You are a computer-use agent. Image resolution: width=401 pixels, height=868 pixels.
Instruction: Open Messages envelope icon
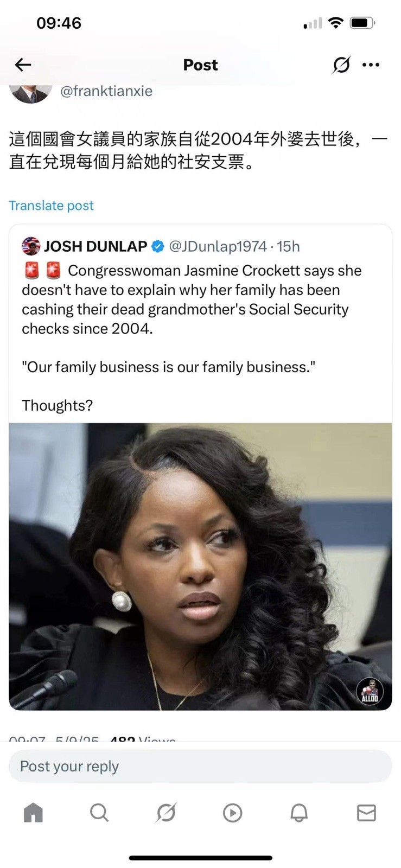[x=366, y=813]
